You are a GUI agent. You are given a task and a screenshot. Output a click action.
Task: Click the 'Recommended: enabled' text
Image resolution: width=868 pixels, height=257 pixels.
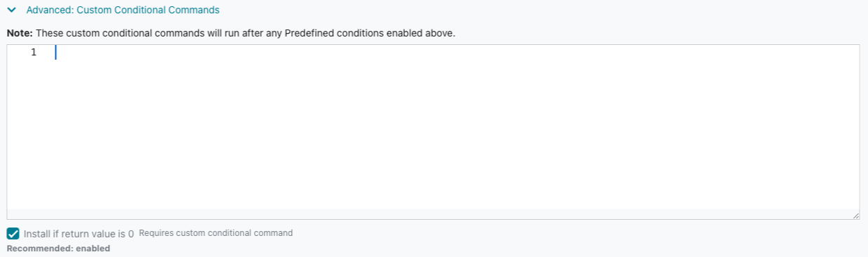tap(58, 249)
